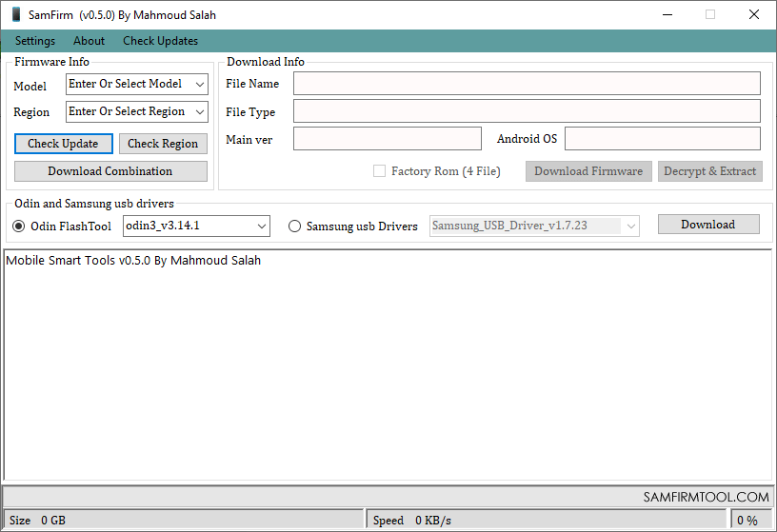
Task: Open the About menu
Action: point(89,41)
